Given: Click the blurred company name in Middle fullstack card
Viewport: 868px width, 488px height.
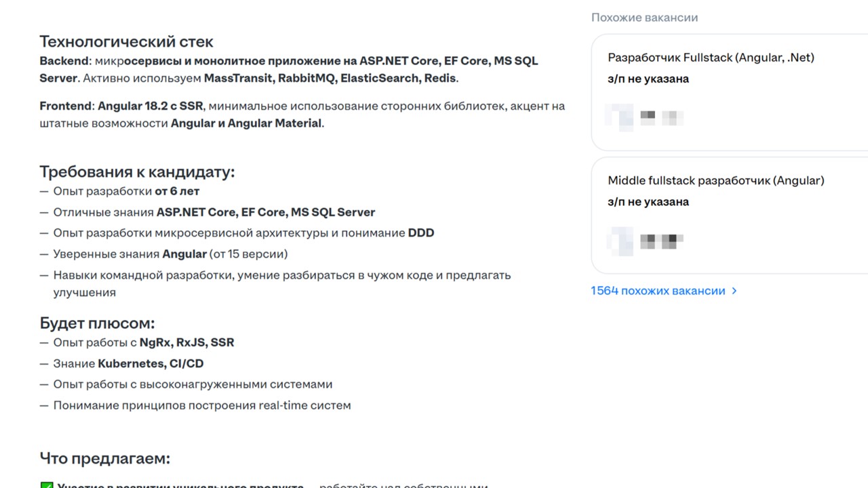Looking at the screenshot, I should coord(661,240).
